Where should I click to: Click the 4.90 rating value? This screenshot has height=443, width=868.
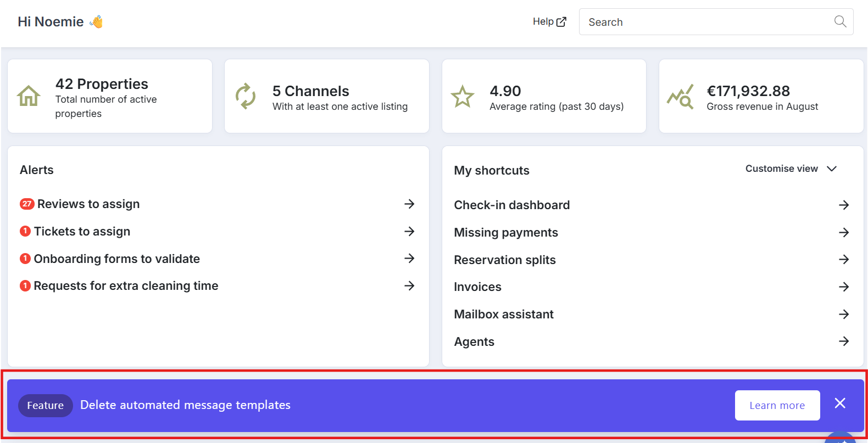tap(505, 91)
